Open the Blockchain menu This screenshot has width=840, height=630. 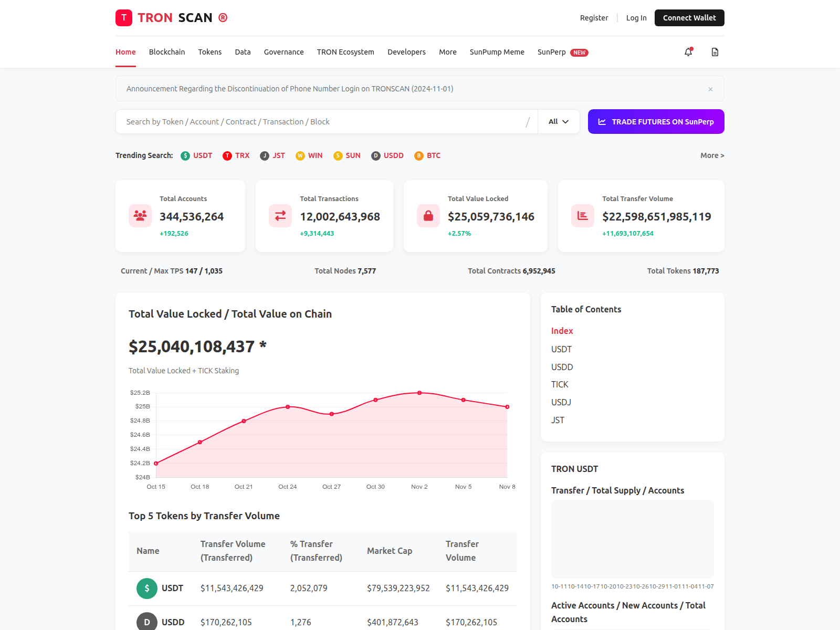[167, 52]
